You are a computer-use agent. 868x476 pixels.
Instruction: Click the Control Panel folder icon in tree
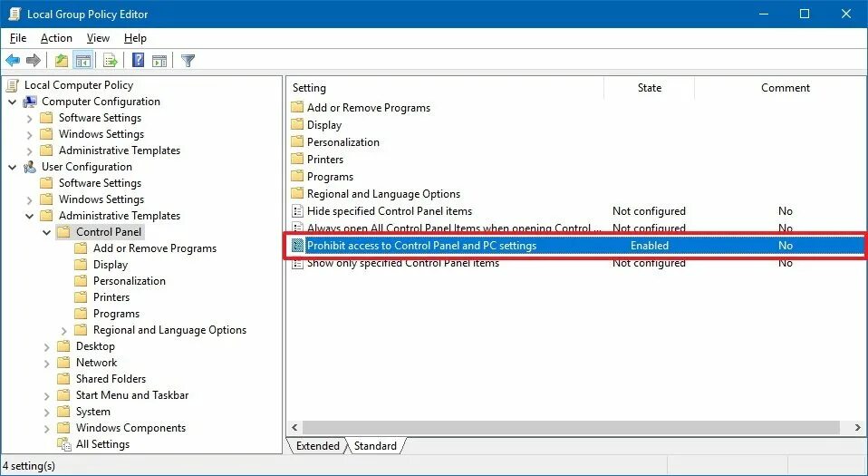(x=64, y=232)
